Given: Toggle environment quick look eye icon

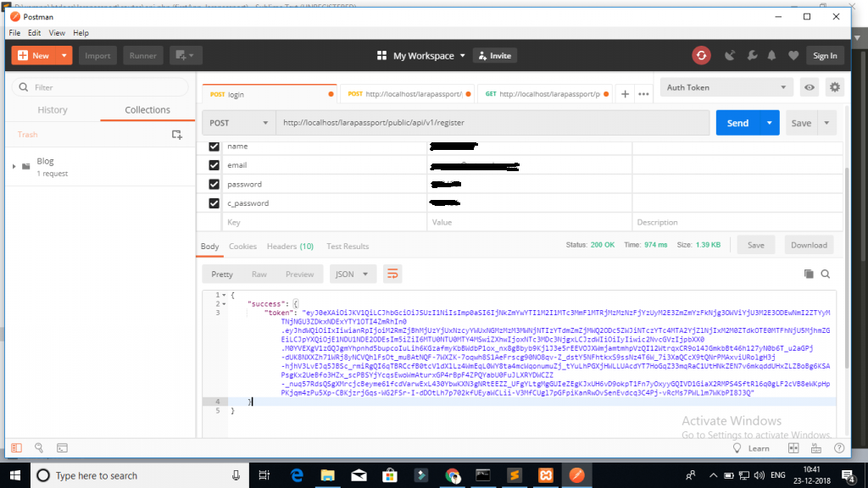Looking at the screenshot, I should pyautogui.click(x=810, y=87).
